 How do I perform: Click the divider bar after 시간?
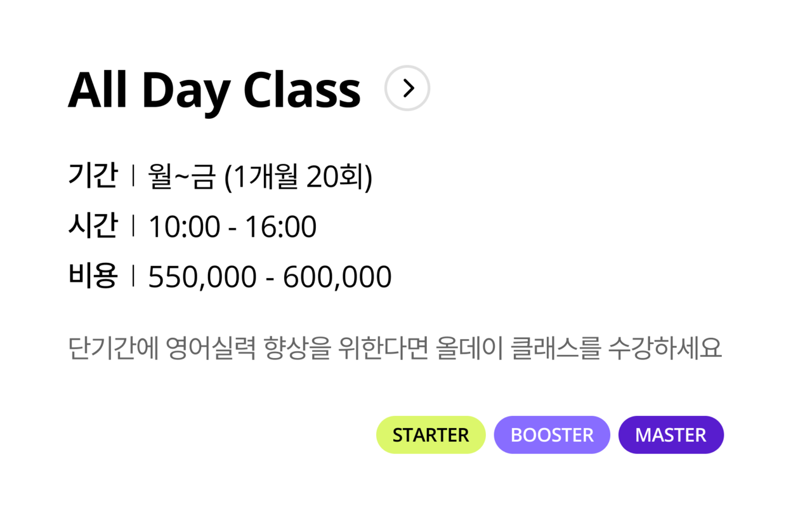pyautogui.click(x=133, y=226)
